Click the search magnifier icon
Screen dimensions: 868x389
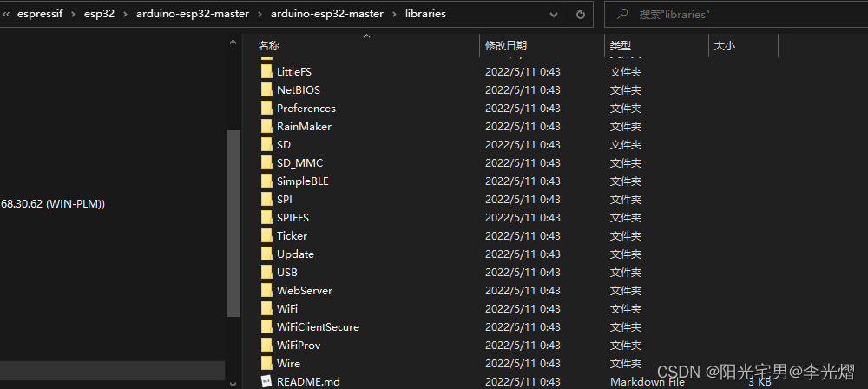coord(622,14)
